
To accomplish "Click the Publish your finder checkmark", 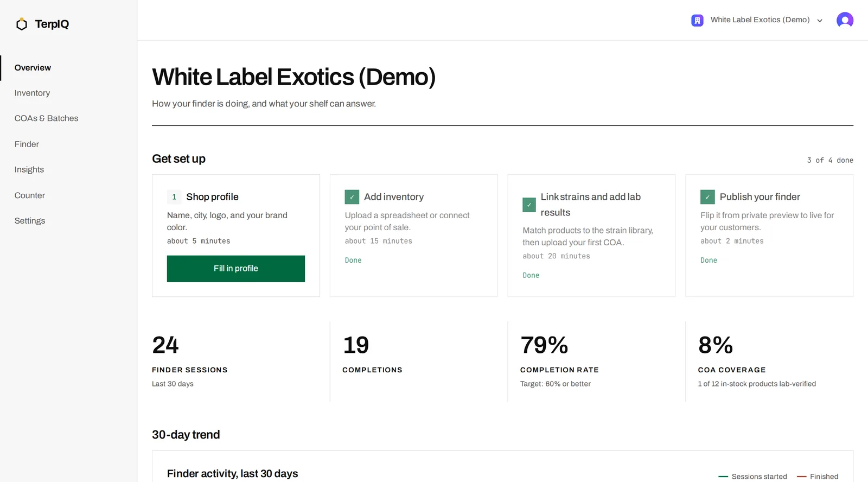I will click(707, 197).
